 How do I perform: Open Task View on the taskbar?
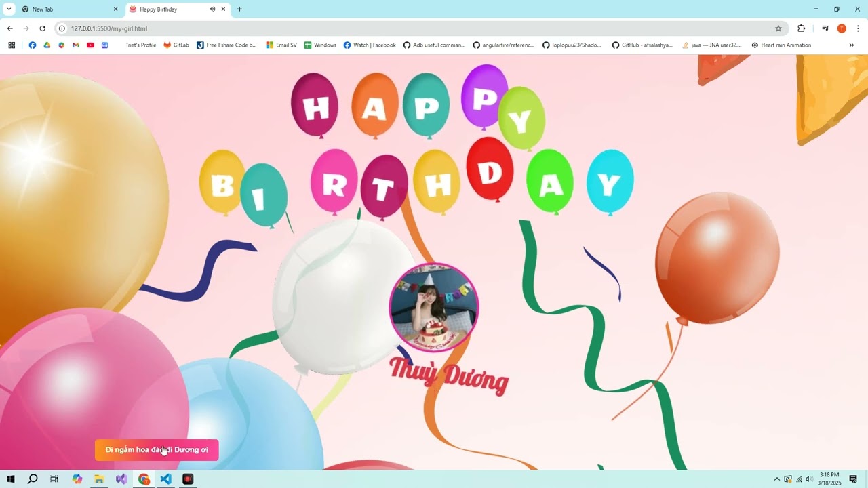[54, 479]
